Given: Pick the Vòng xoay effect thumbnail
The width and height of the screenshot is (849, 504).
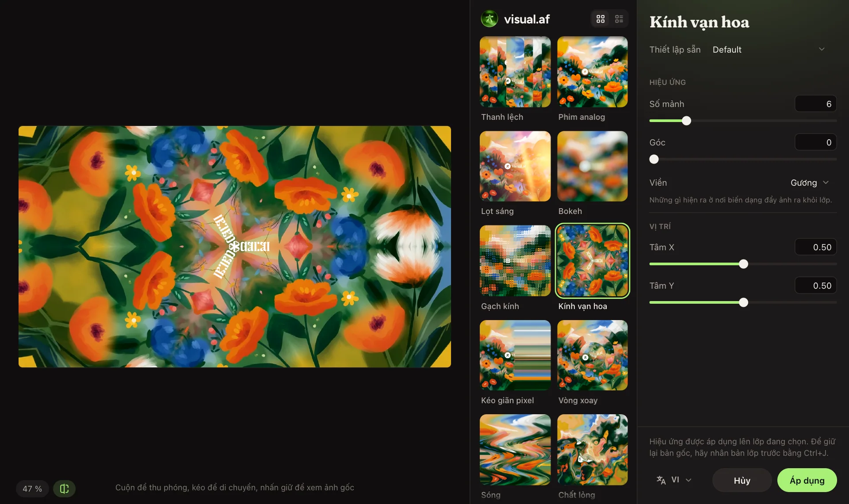Looking at the screenshot, I should (x=593, y=355).
